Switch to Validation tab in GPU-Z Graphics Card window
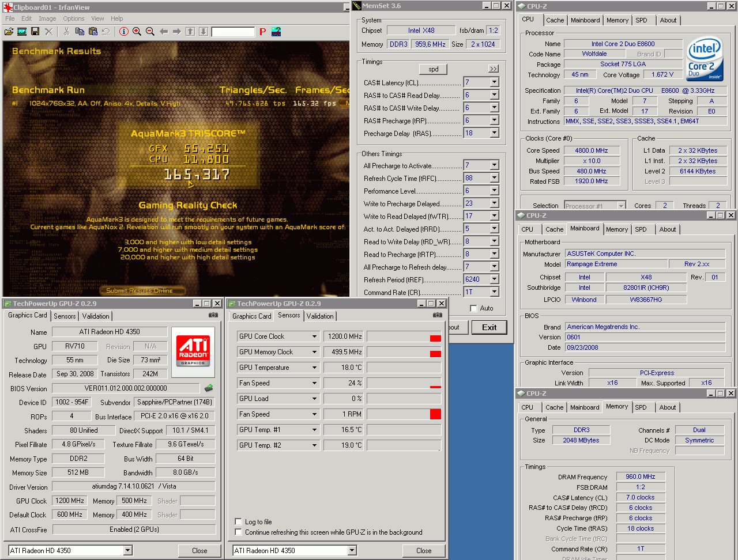Screen dimensions: 738x560 click(x=96, y=316)
